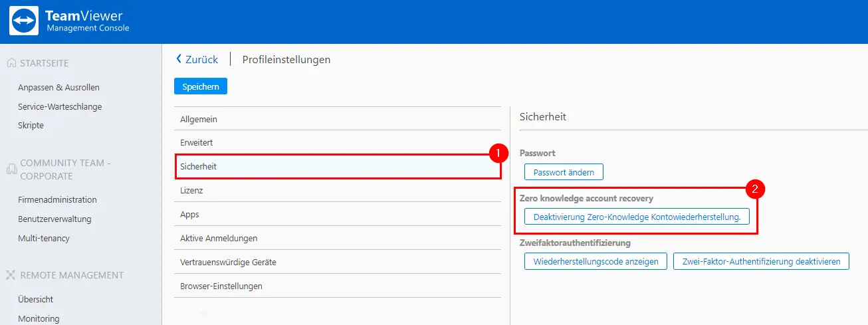Screen dimensions: 868x325
Task: Click Deaktivierung Zero-Knowledge Kontowiederherstellung button
Action: [637, 217]
